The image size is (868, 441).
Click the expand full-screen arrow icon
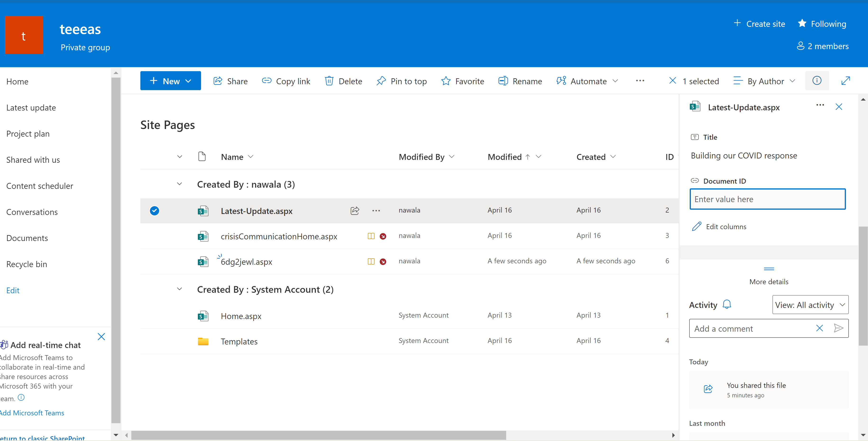tap(845, 81)
